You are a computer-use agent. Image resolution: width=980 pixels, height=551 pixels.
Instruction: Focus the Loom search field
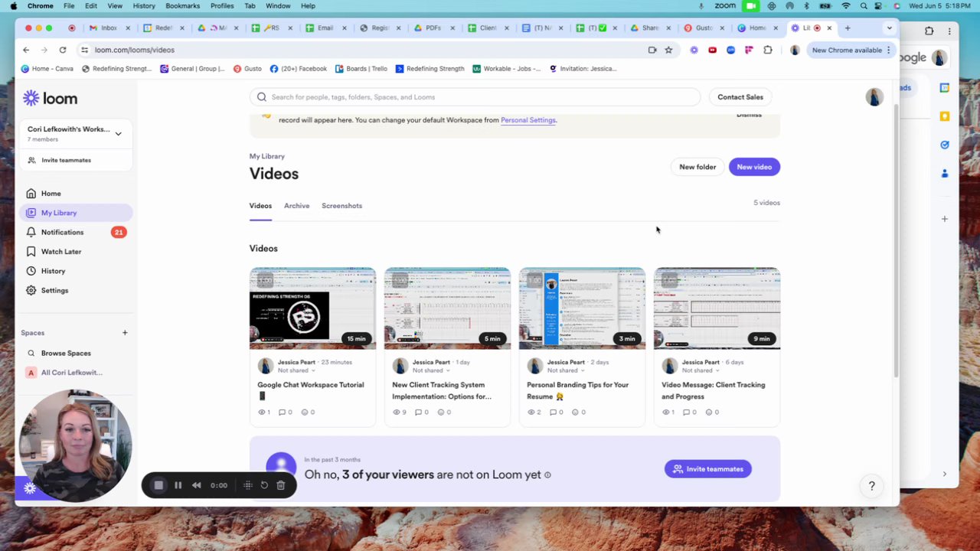475,97
